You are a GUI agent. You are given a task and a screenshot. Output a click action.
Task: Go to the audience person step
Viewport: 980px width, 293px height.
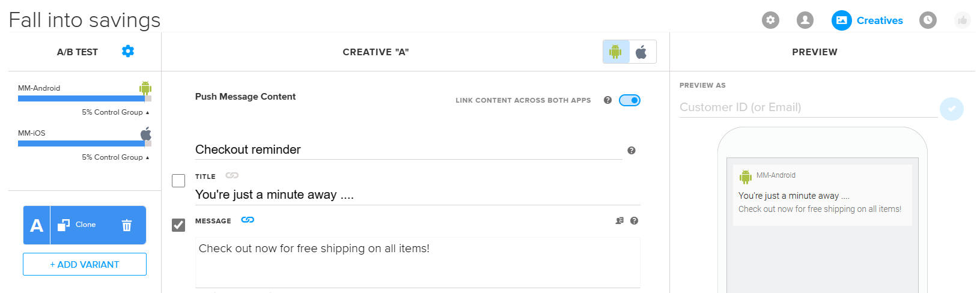[805, 20]
